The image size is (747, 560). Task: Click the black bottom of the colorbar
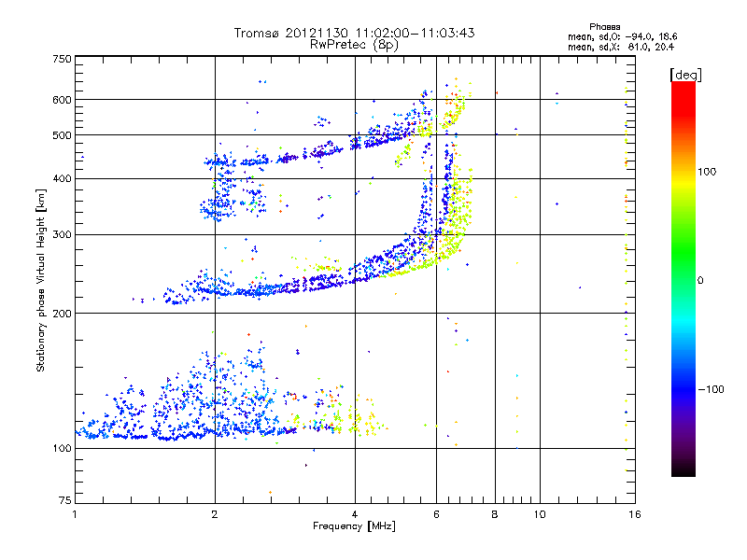pos(684,469)
